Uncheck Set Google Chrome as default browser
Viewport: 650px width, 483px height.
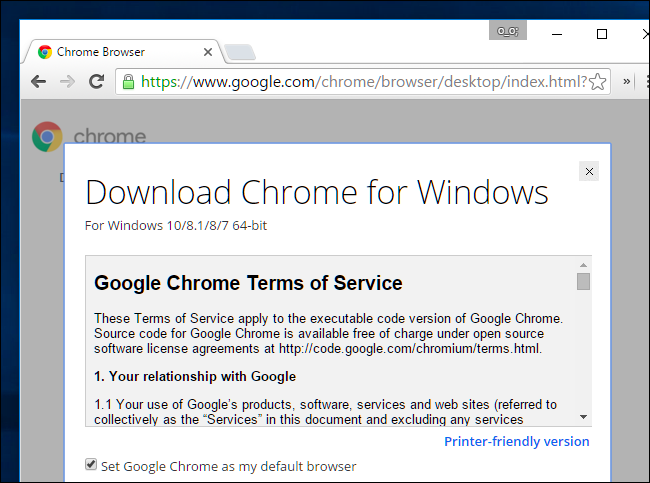click(x=92, y=465)
